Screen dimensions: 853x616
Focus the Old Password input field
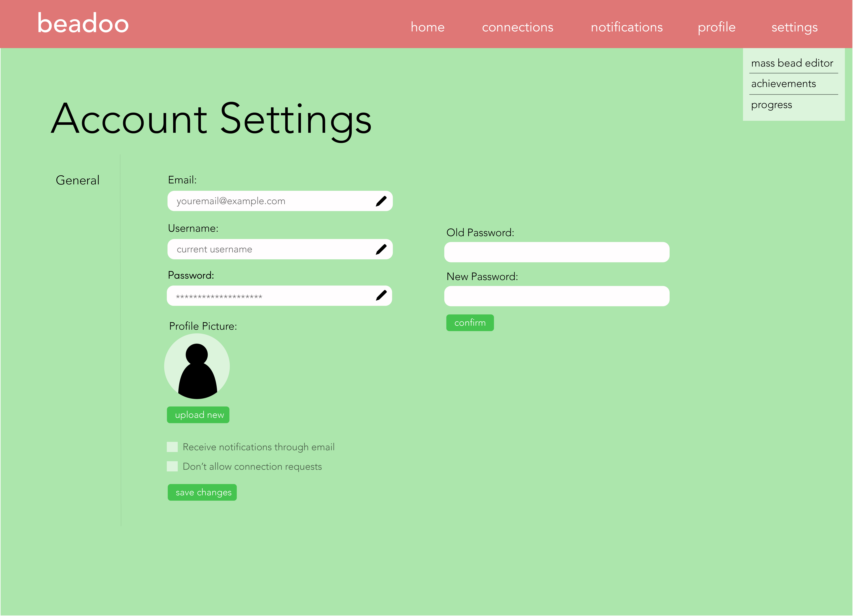tap(557, 252)
